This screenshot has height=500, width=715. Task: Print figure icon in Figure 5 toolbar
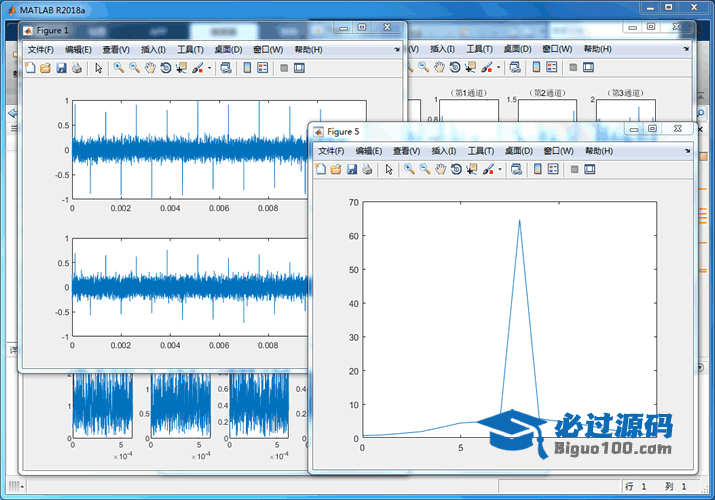coord(367,170)
